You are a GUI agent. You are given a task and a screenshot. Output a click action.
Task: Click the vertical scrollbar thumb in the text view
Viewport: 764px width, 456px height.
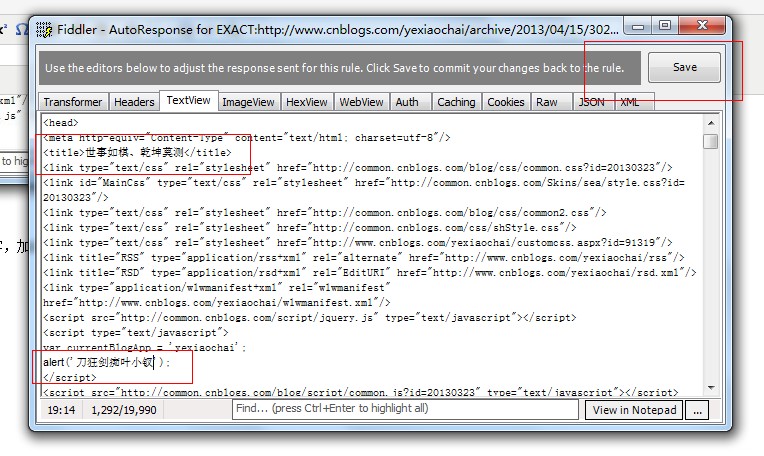pos(711,141)
